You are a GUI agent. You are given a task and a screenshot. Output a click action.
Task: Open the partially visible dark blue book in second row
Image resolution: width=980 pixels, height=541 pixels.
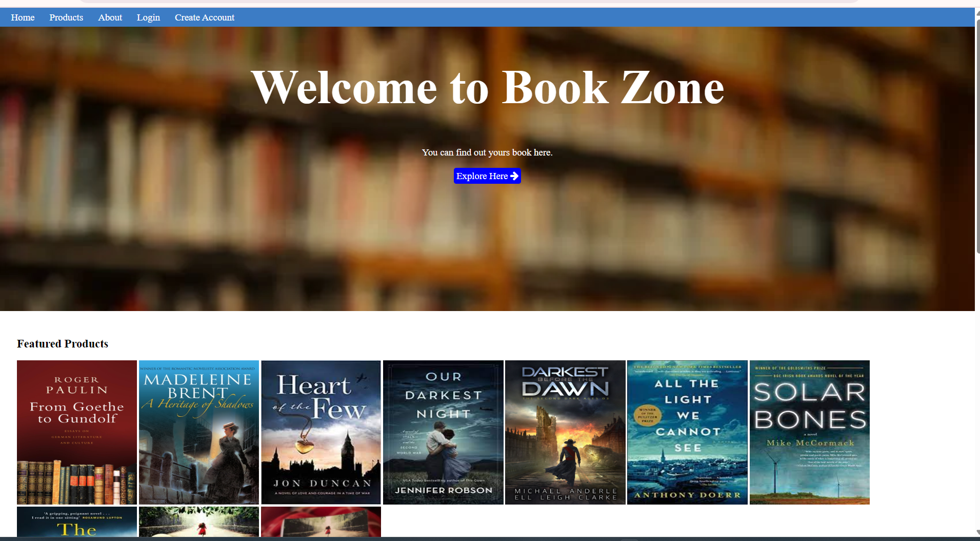point(77,521)
